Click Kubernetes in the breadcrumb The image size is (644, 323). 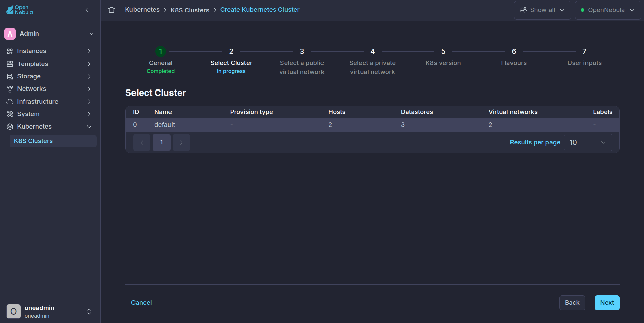[x=142, y=10]
